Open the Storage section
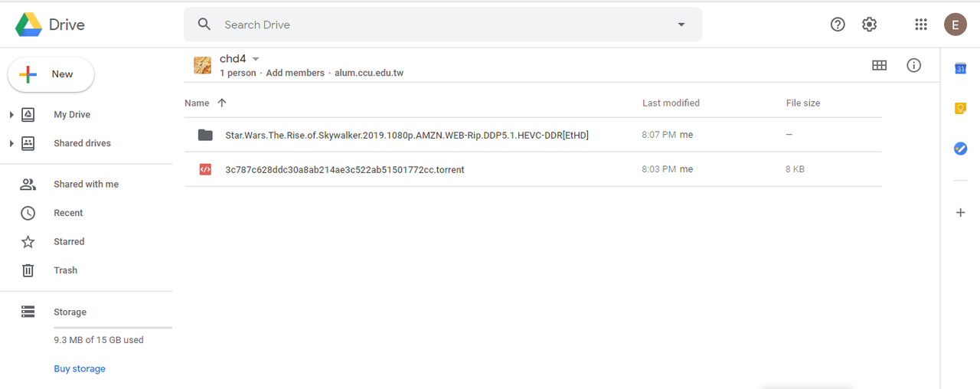The image size is (980, 389). [70, 312]
